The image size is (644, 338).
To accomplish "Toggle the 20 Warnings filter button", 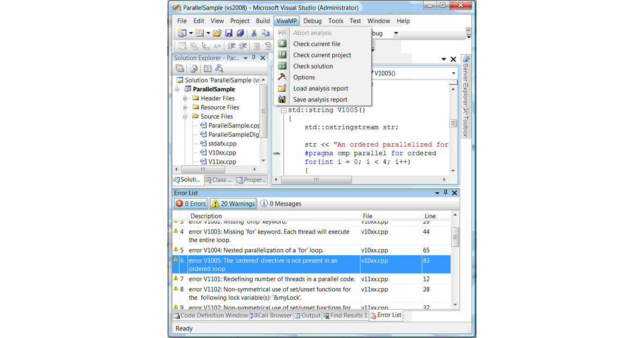I will [x=232, y=203].
